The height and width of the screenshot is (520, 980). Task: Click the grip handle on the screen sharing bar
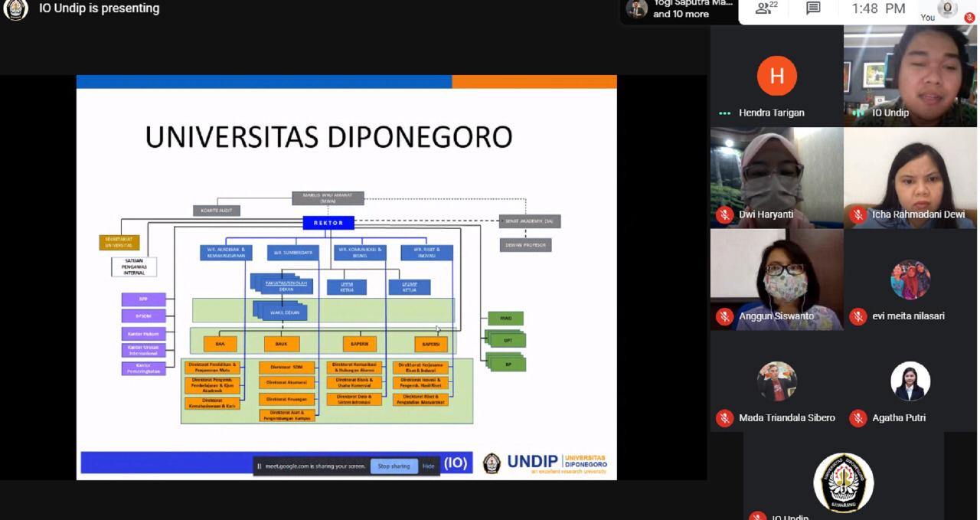tap(260, 466)
